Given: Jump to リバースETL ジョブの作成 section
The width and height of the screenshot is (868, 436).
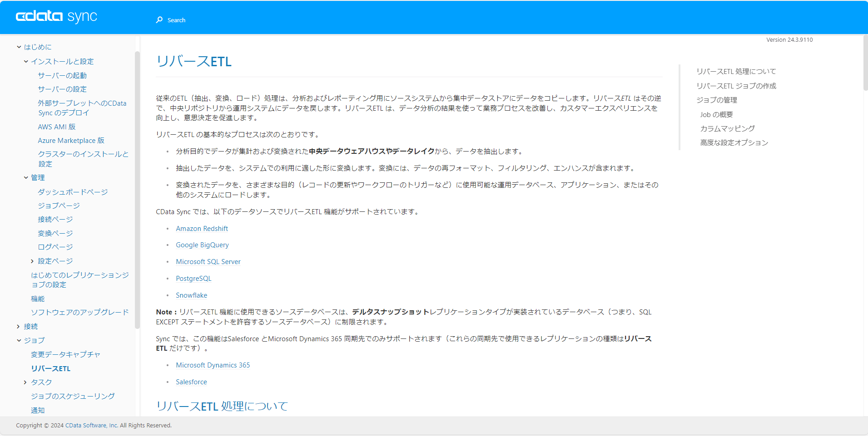Looking at the screenshot, I should [736, 86].
